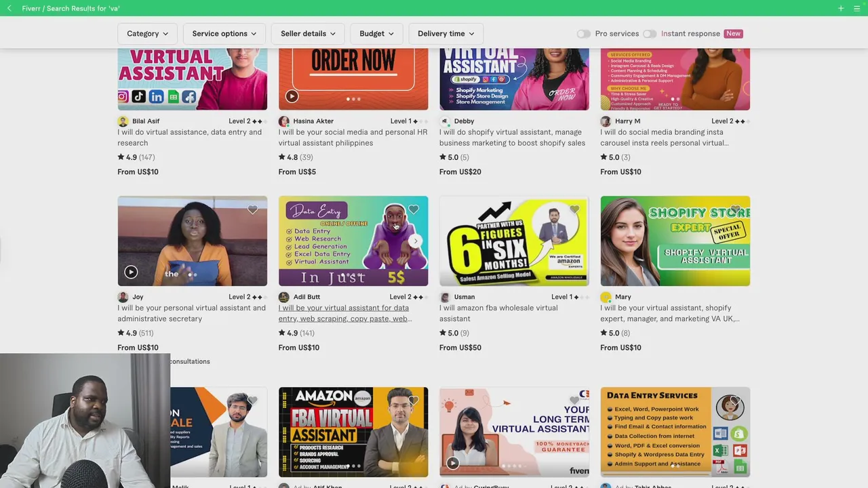This screenshot has height=488, width=868.
Task: Click the plus icon in green bar
Action: tap(841, 8)
